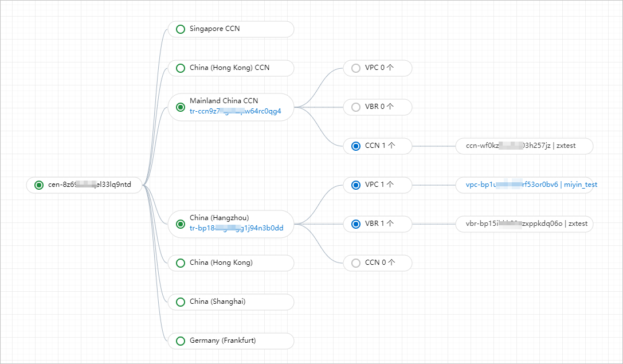Collapse the 'VBR 1' group under Hangzhou
The image size is (623, 364).
[378, 224]
